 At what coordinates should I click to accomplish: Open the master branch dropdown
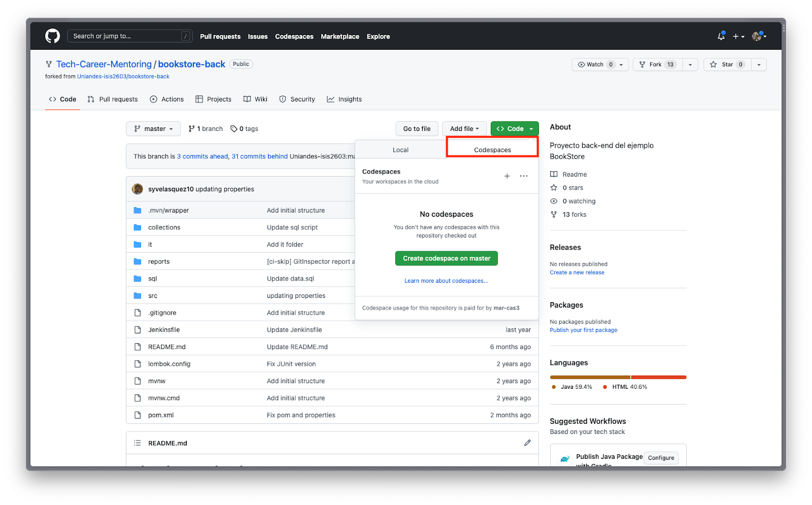(x=153, y=129)
